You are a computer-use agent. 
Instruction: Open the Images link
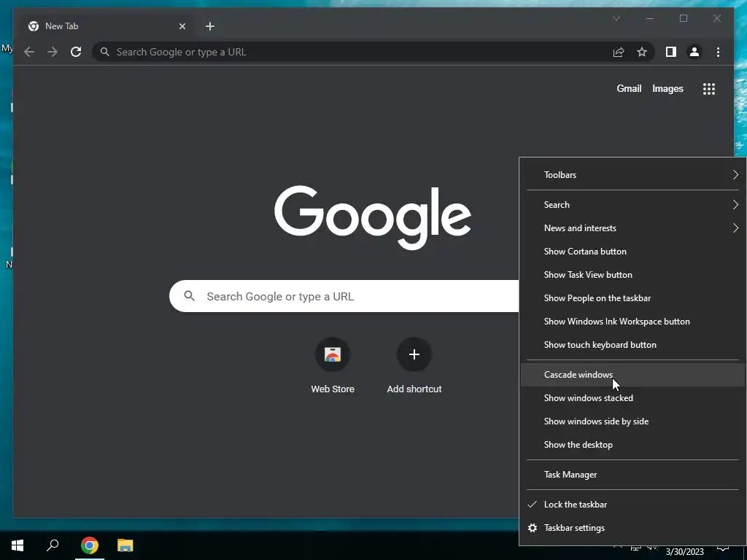pos(667,88)
